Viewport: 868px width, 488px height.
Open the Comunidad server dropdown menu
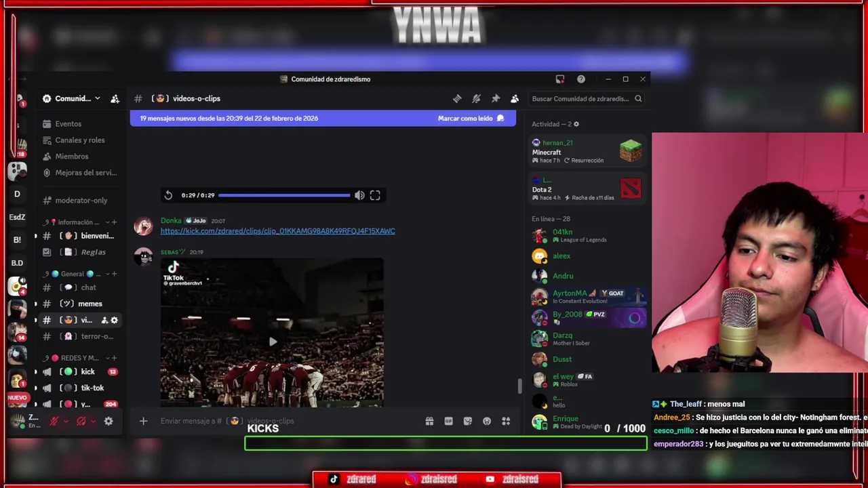71,98
